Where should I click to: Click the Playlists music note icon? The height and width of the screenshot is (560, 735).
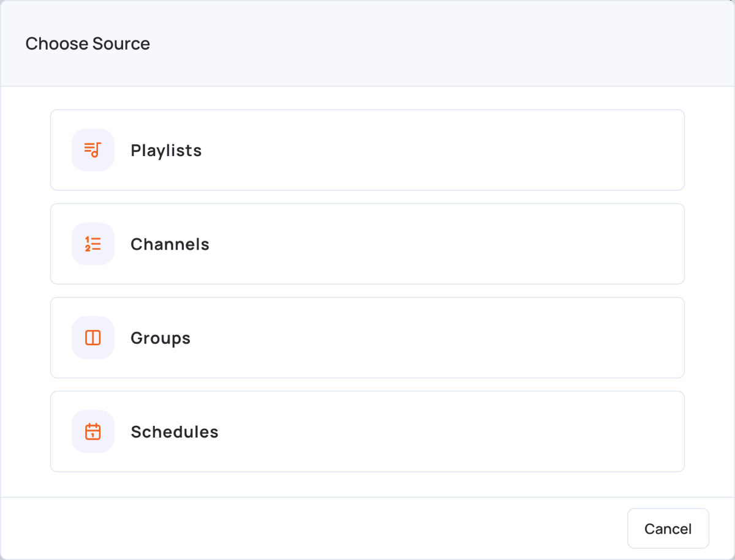[x=92, y=150]
